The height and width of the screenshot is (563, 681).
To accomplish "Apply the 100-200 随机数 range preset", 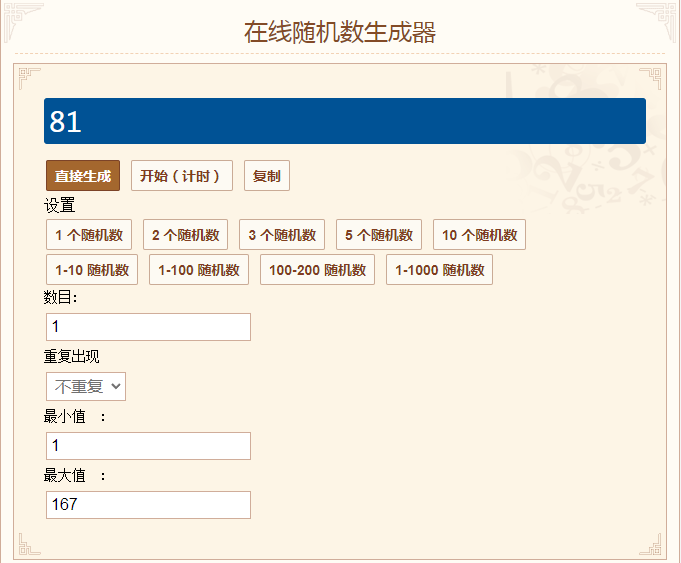I will 317,270.
